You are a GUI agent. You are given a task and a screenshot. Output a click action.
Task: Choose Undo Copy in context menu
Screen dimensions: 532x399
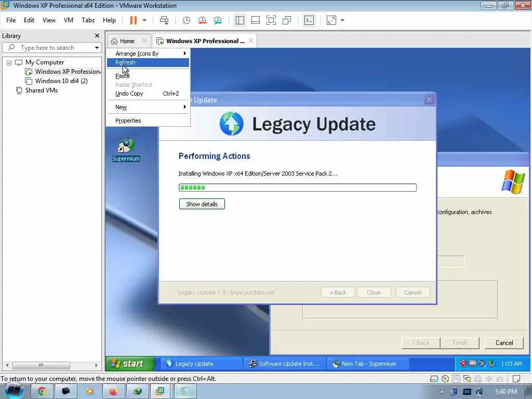[148, 94]
